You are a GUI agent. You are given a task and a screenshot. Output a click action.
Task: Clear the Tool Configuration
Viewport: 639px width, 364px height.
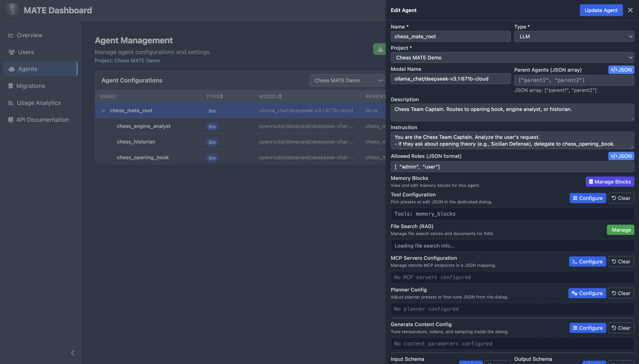pyautogui.click(x=621, y=198)
